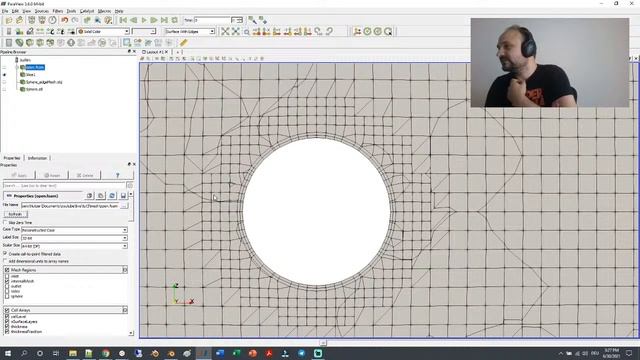Click the Redo icon in toolbar
Screen dimensions: 640x360
[x=75, y=20]
